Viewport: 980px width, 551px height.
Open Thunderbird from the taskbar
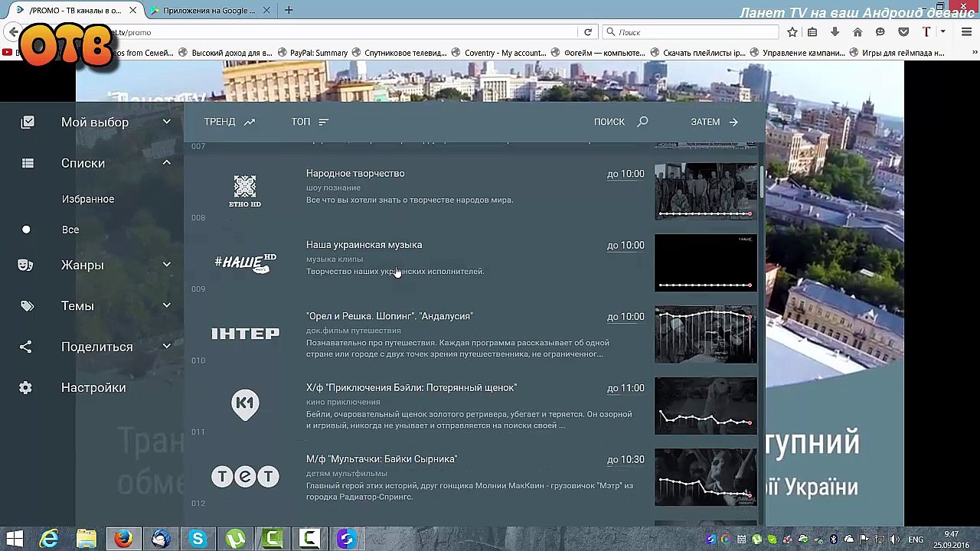pyautogui.click(x=161, y=539)
